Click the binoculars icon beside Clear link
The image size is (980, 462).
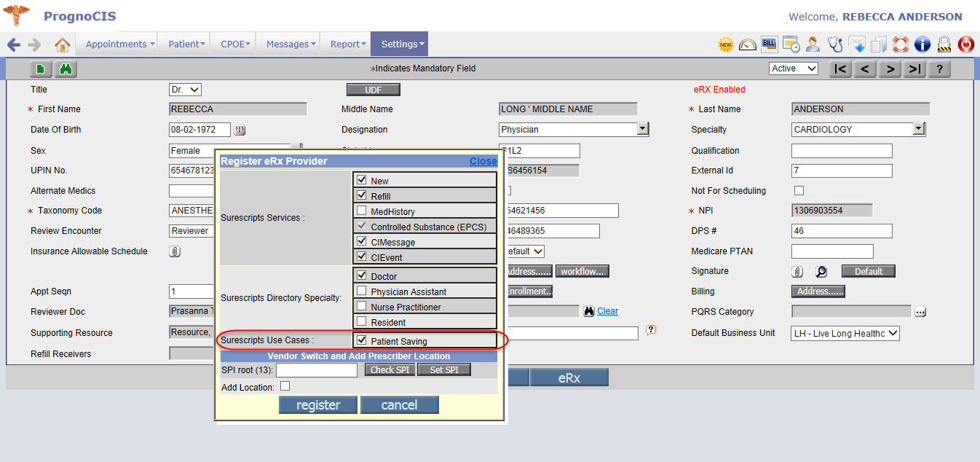tap(590, 311)
